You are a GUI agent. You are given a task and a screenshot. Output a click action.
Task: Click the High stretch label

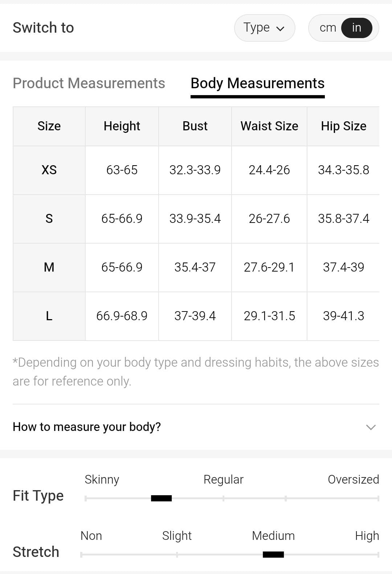click(x=367, y=536)
